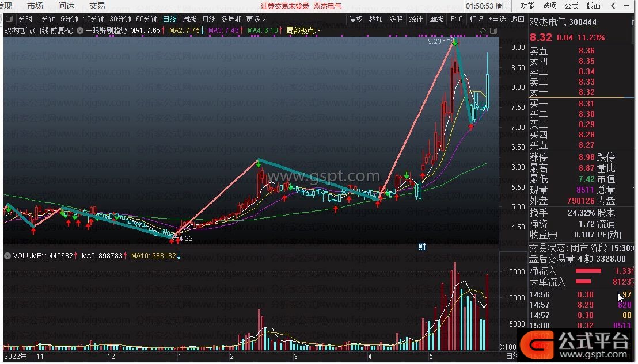
Task: Click the 叠加 overlay button
Action: coord(375,19)
